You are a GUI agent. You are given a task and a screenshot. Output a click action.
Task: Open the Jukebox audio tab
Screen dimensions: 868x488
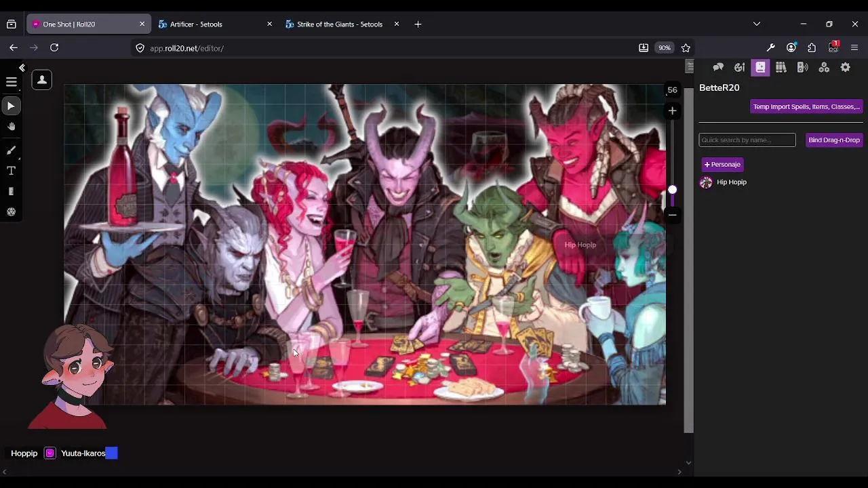coord(803,67)
